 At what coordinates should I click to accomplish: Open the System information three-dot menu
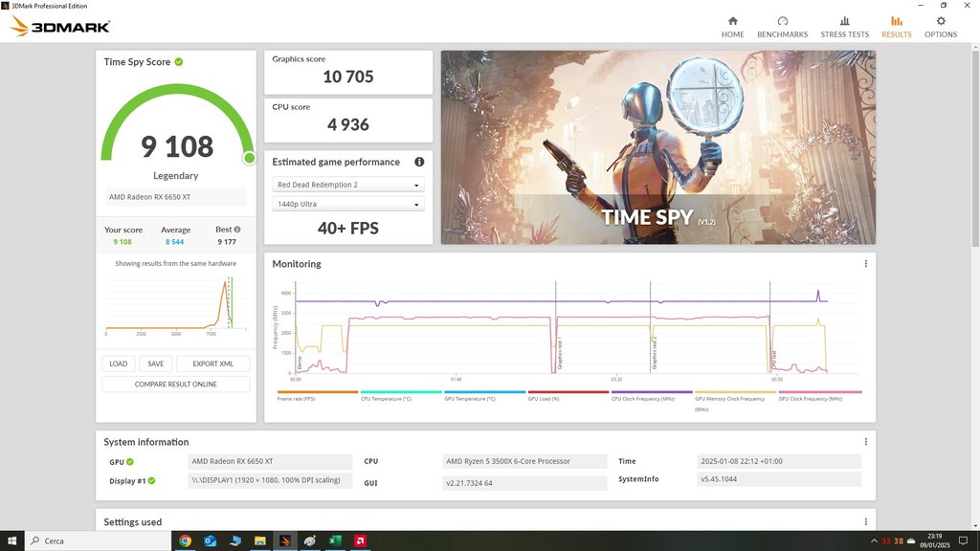(865, 442)
